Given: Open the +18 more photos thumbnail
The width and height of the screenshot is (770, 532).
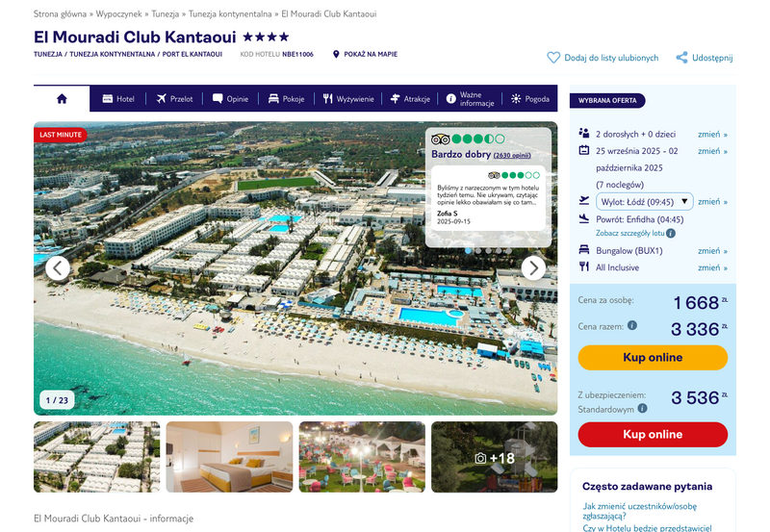Looking at the screenshot, I should (495, 457).
